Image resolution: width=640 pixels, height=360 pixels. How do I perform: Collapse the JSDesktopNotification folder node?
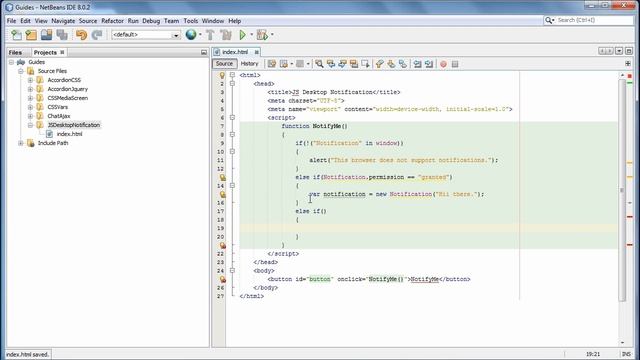coord(30,125)
